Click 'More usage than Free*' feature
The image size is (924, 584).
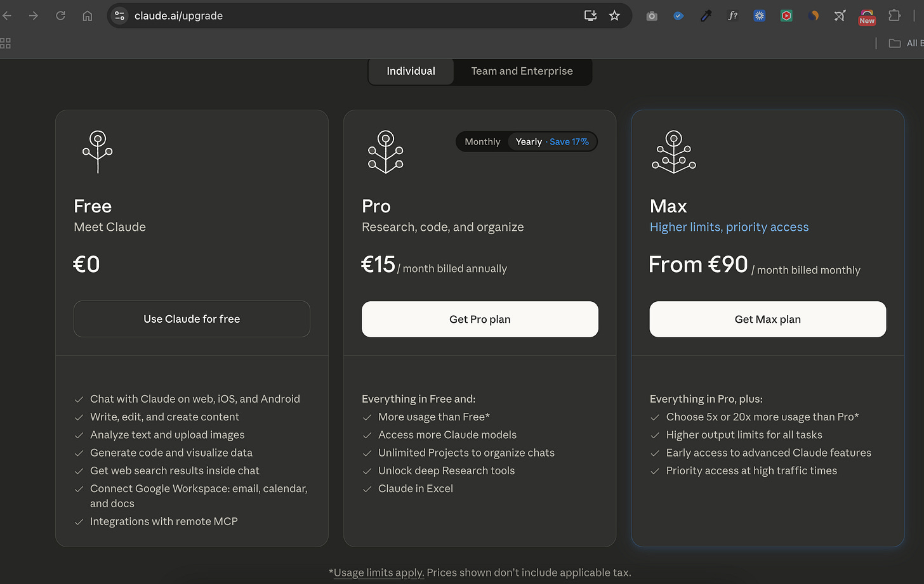pos(434,417)
